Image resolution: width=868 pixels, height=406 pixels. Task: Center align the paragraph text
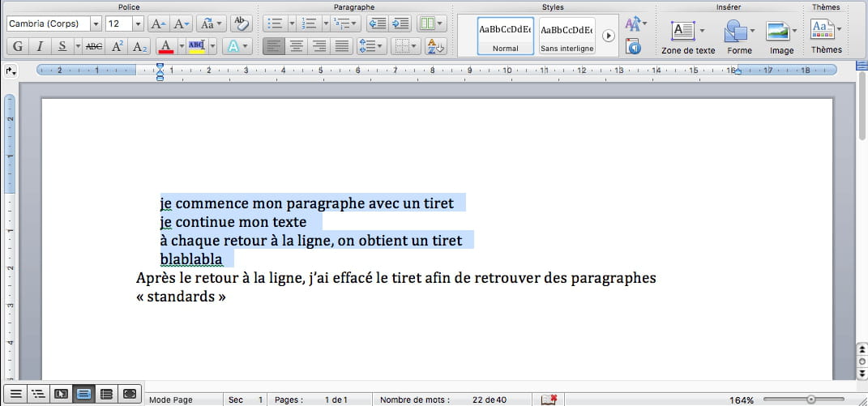point(297,46)
